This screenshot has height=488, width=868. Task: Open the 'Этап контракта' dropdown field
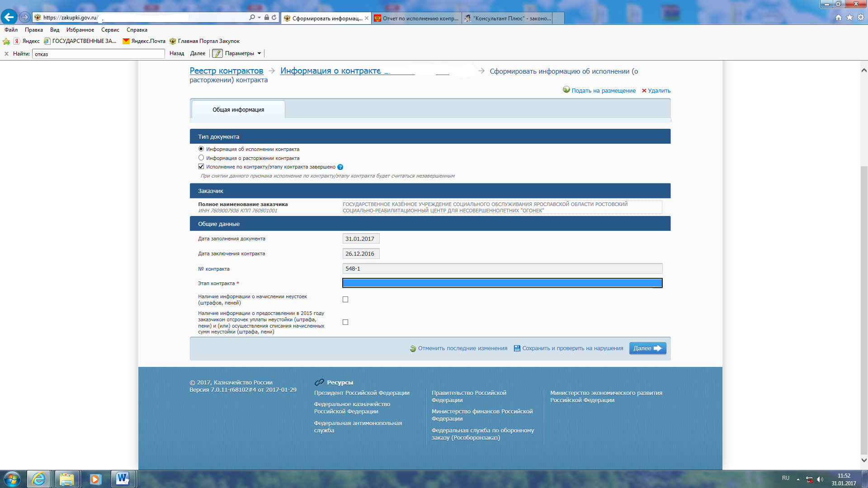point(502,283)
